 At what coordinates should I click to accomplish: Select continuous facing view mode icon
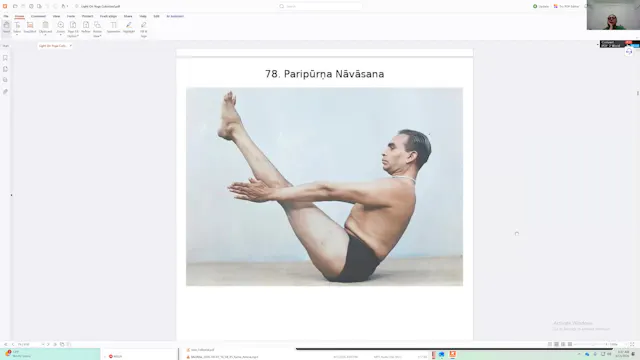tap(570, 344)
